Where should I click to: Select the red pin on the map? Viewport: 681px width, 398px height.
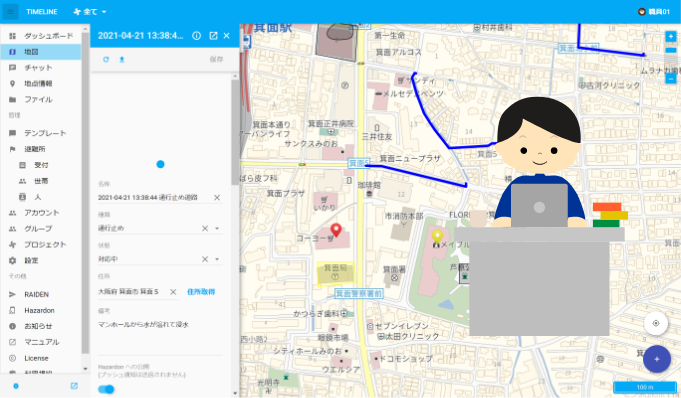click(336, 229)
